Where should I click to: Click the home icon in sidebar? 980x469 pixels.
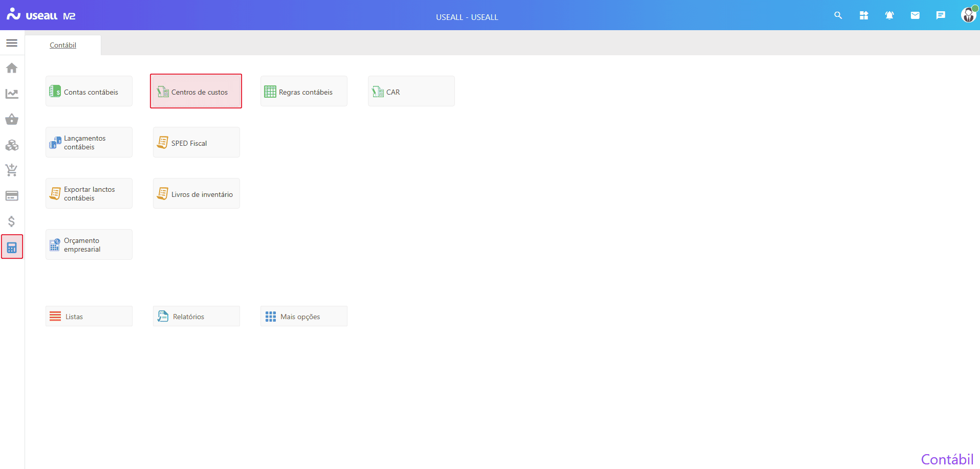[x=12, y=68]
